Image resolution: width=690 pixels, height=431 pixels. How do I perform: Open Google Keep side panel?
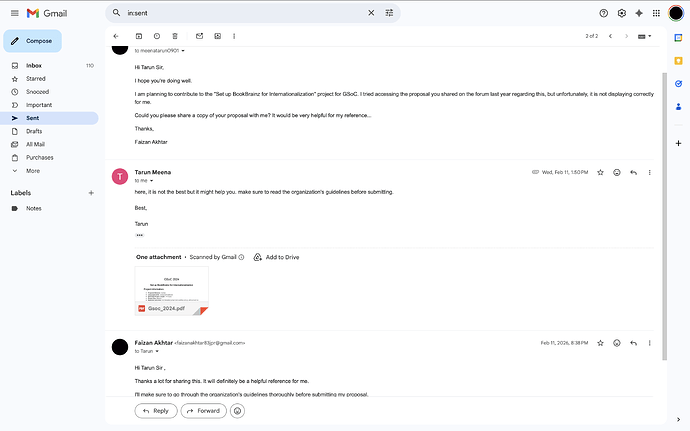pyautogui.click(x=678, y=61)
